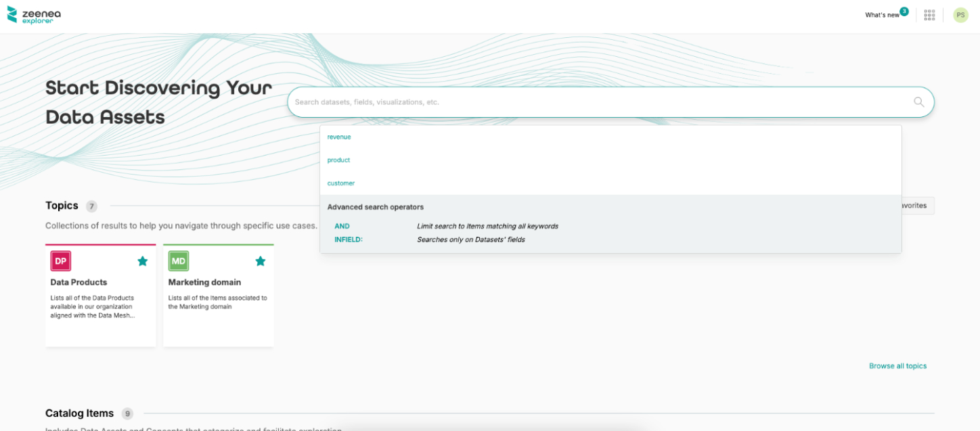Toggle Marketing domain favorite star

click(261, 261)
